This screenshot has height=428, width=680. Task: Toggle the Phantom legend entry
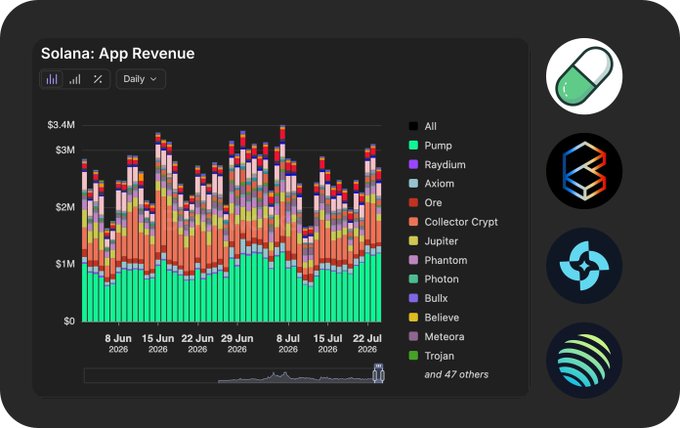click(x=438, y=260)
